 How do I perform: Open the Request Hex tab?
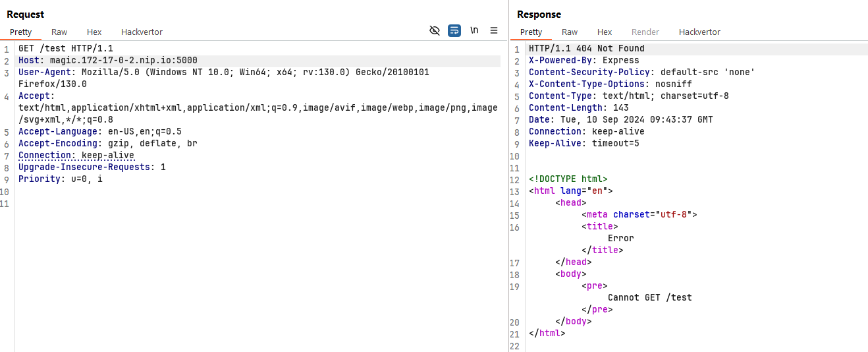94,32
